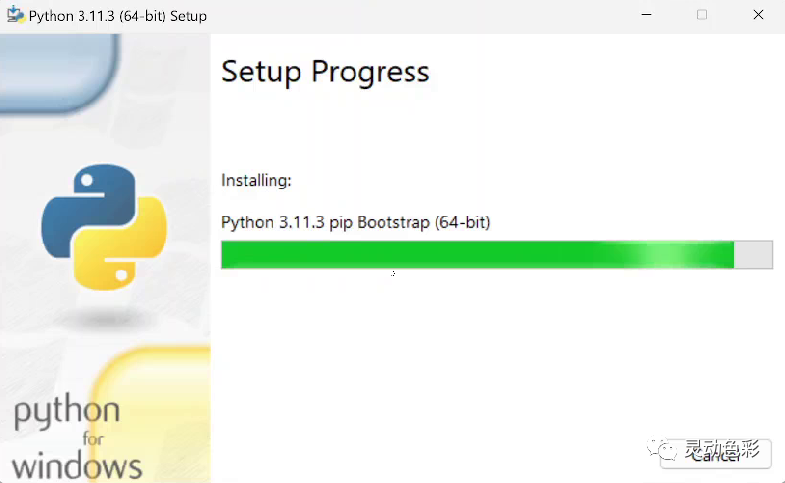Click the Python snake logo
785x483 pixels.
[x=104, y=227]
